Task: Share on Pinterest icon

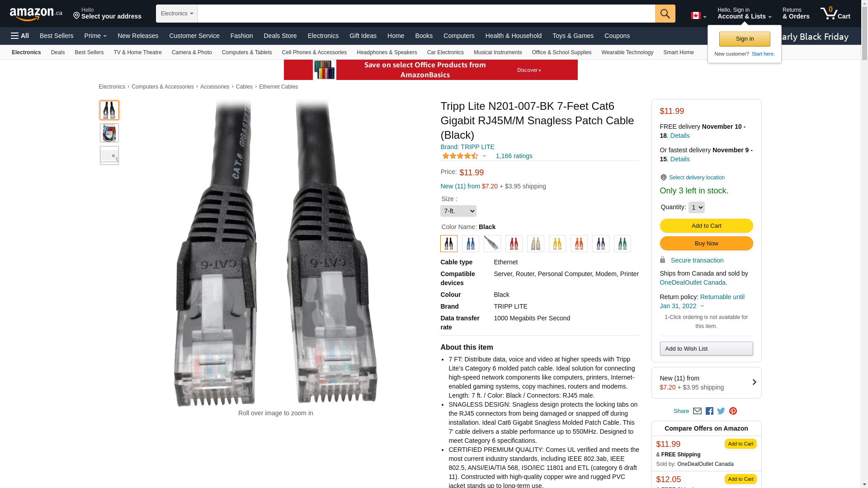Action: (x=733, y=411)
